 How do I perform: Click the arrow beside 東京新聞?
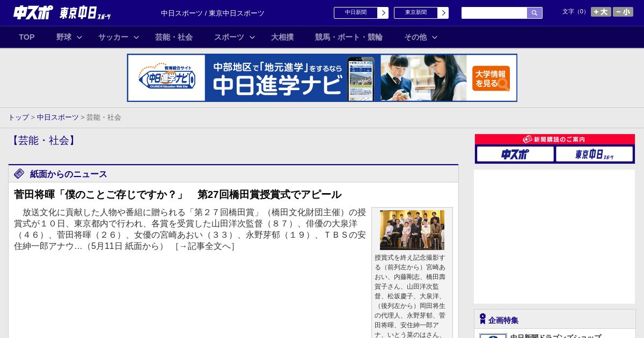443,13
